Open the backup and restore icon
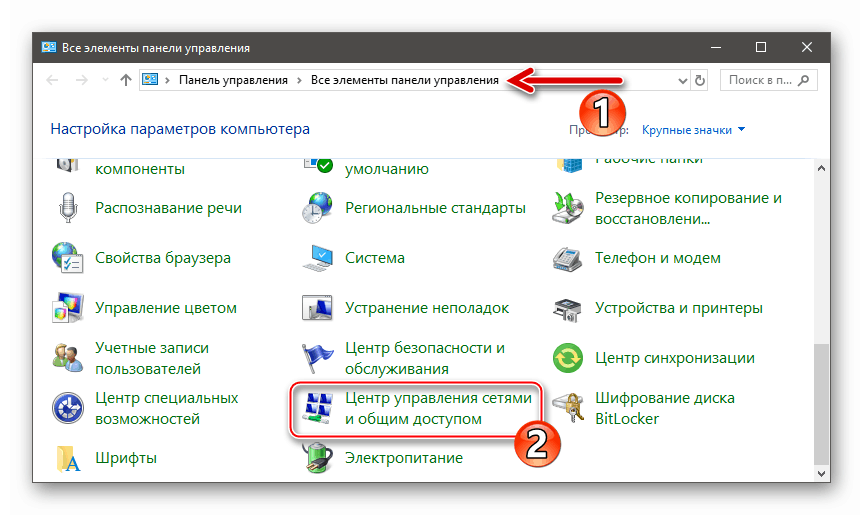863x515 pixels. tap(567, 208)
